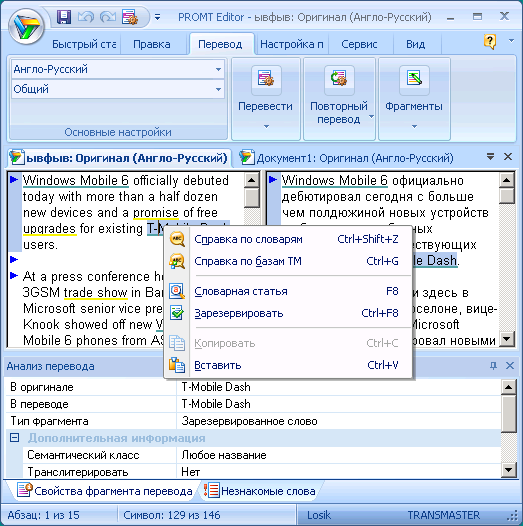Open the Вид ribbon tab

[415, 44]
